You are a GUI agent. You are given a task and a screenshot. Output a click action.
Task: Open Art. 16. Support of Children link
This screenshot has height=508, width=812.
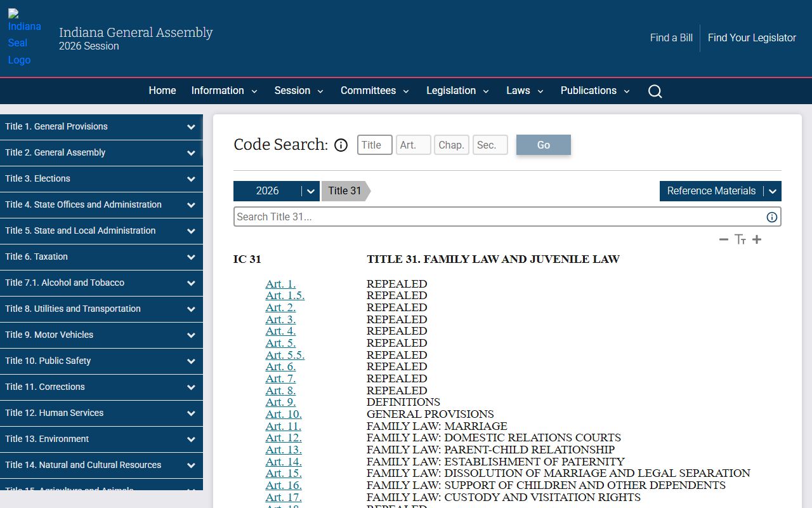point(284,485)
